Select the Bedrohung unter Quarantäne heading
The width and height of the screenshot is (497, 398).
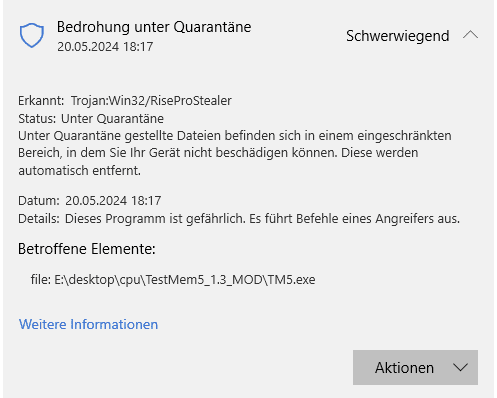click(154, 27)
